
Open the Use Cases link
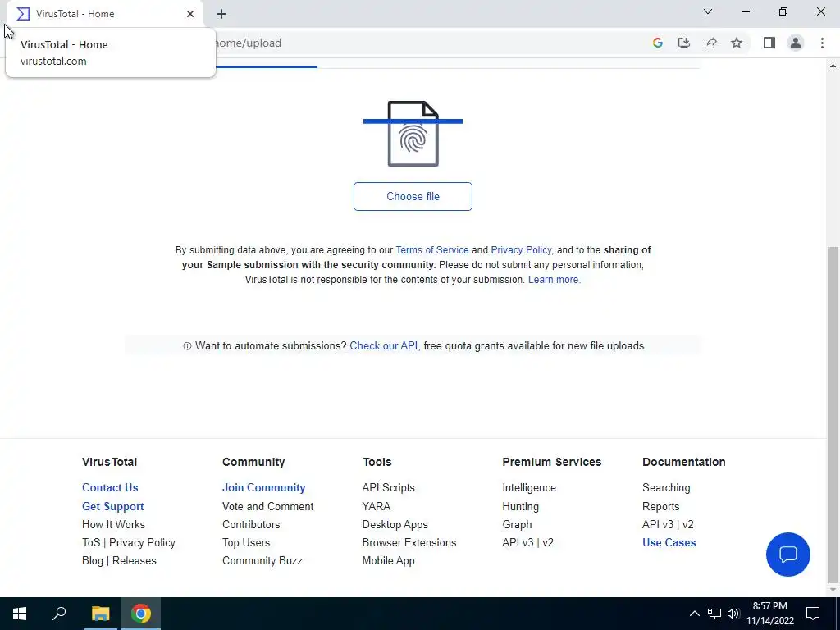669,543
